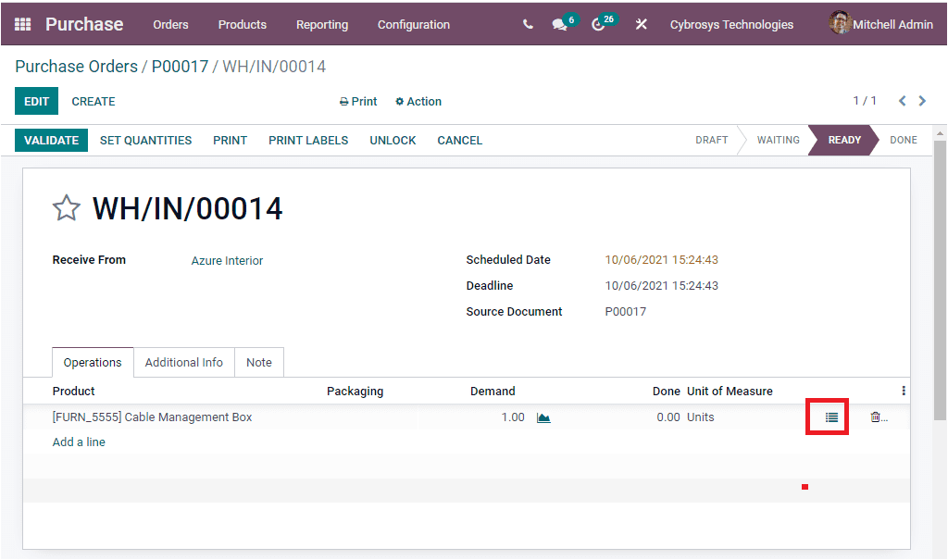The width and height of the screenshot is (948, 560).
Task: Open the phone call icon
Action: click(527, 24)
